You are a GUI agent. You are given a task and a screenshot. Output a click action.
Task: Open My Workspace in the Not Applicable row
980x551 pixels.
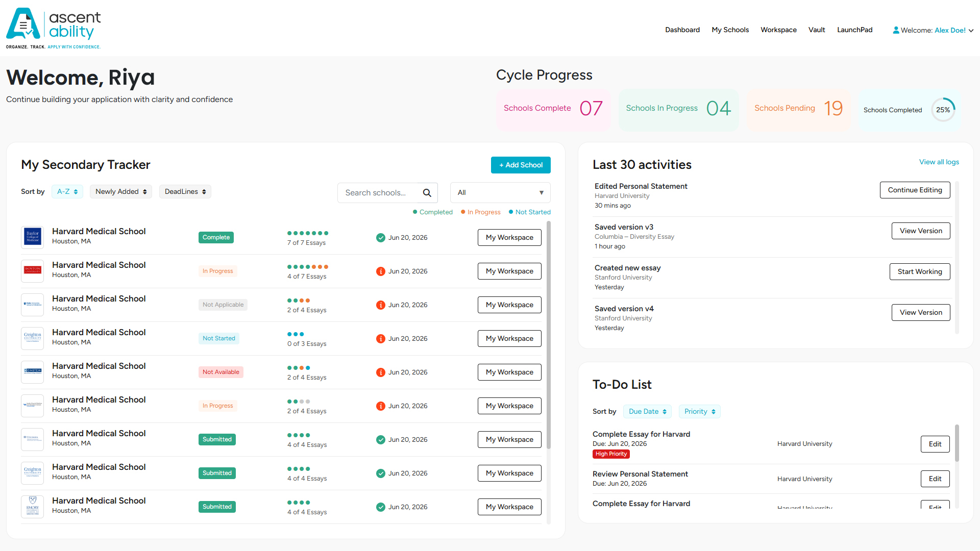[x=509, y=305]
